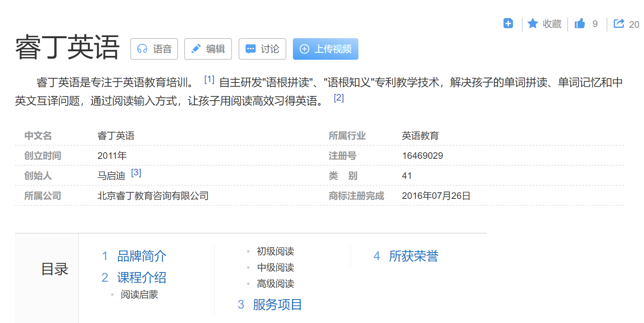Viewport: 644px width, 323px height.
Task: Open reference [2] citation link
Action: click(339, 98)
